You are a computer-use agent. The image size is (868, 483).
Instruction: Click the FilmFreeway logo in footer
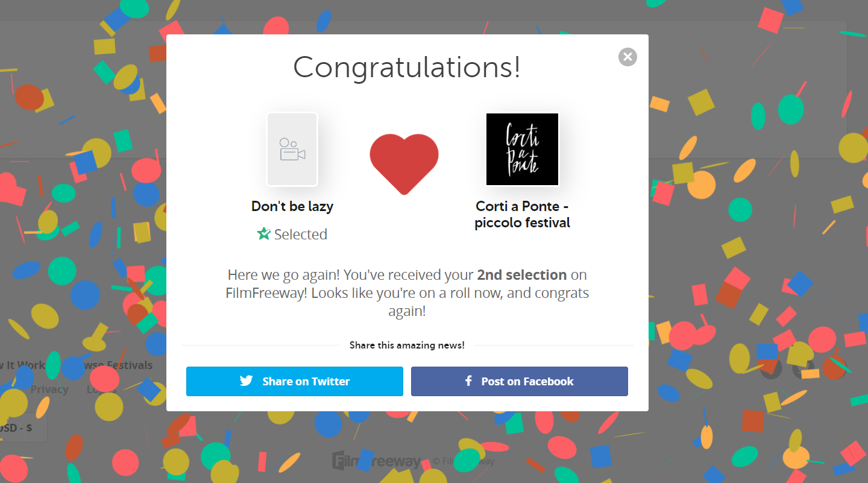pyautogui.click(x=376, y=461)
